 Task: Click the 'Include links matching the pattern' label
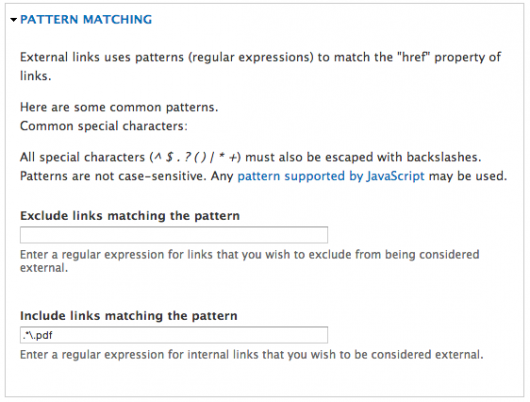129,316
